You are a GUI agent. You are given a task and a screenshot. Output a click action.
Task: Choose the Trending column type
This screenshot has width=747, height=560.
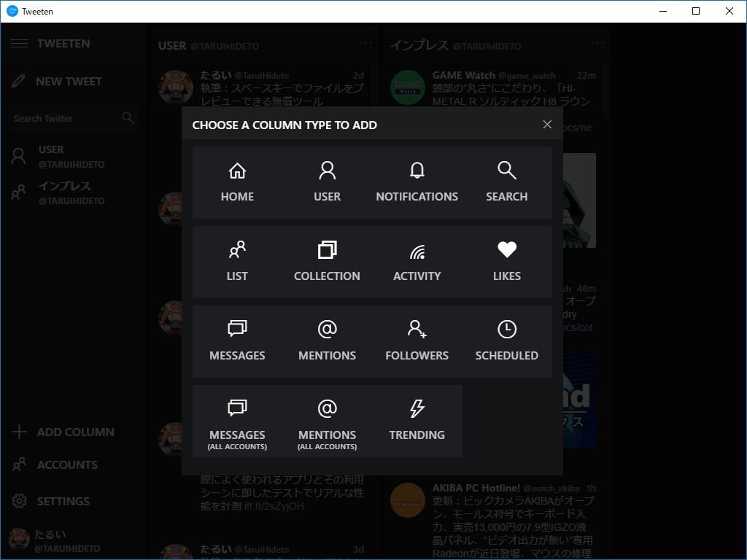pyautogui.click(x=417, y=421)
